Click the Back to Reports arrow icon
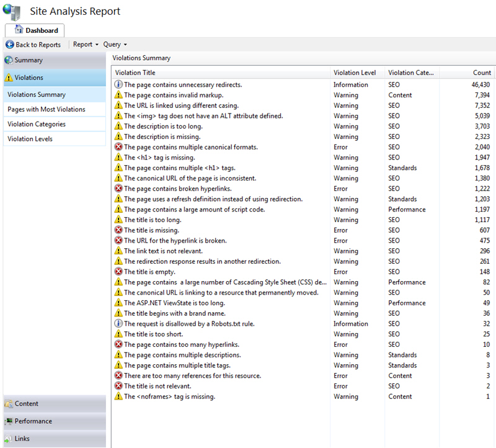Viewport: 496px width, 448px height. tap(9, 45)
